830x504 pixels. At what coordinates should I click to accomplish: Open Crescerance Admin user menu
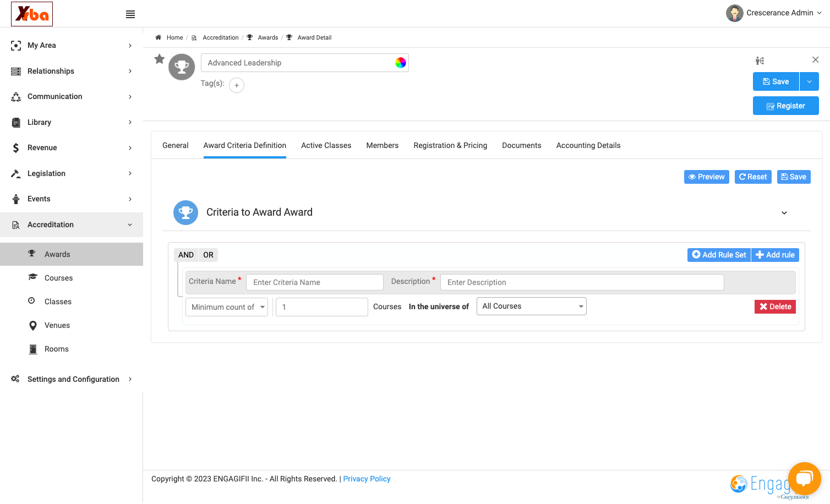(x=773, y=13)
